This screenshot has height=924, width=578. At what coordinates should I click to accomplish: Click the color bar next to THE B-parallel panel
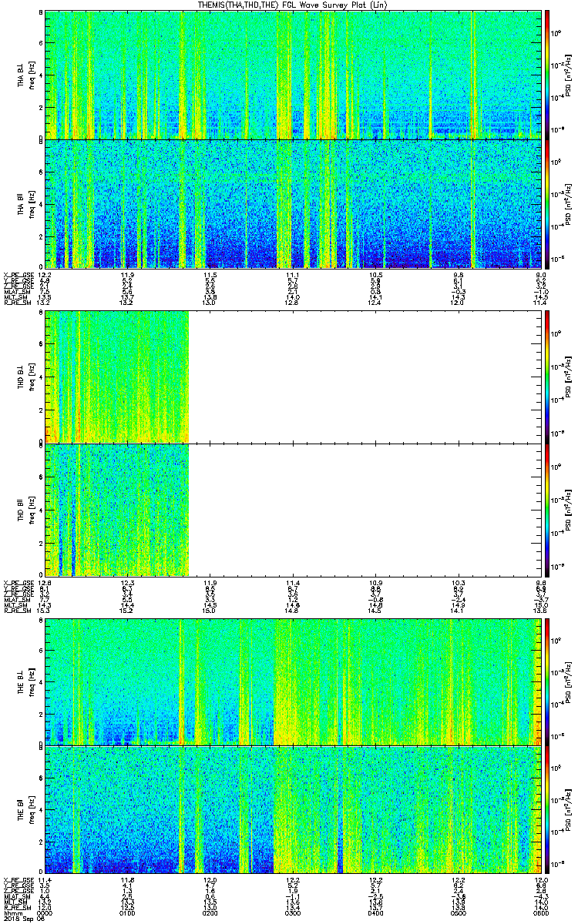547,808
